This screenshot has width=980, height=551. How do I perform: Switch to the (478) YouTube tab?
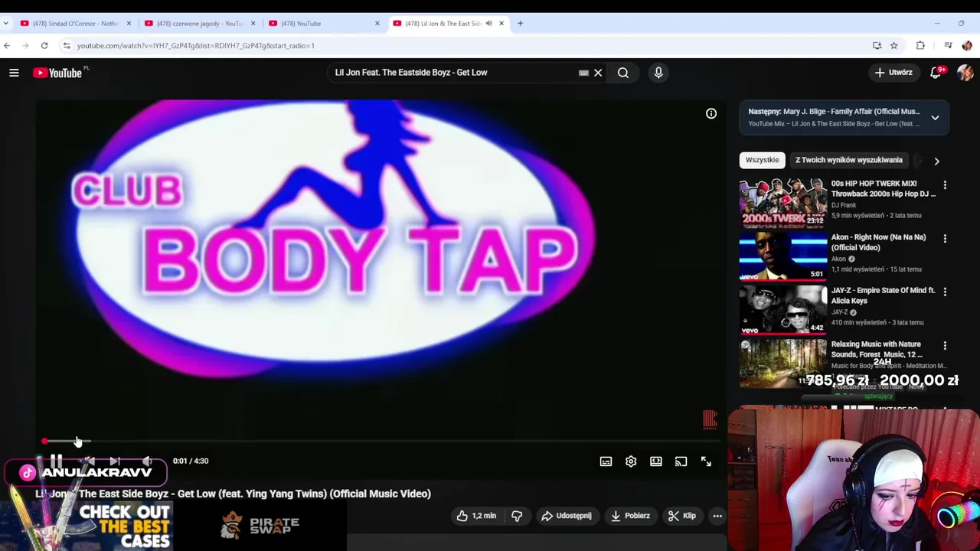click(323, 24)
